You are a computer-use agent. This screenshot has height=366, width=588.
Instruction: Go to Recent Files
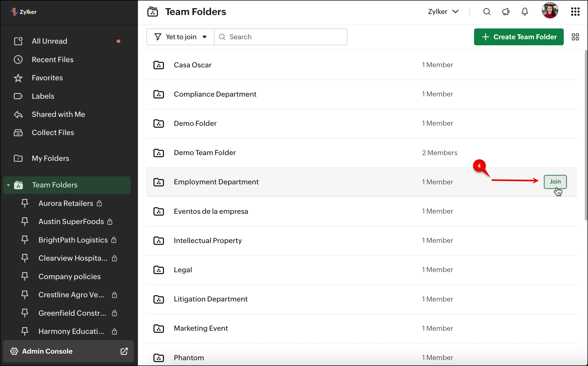[x=52, y=60]
